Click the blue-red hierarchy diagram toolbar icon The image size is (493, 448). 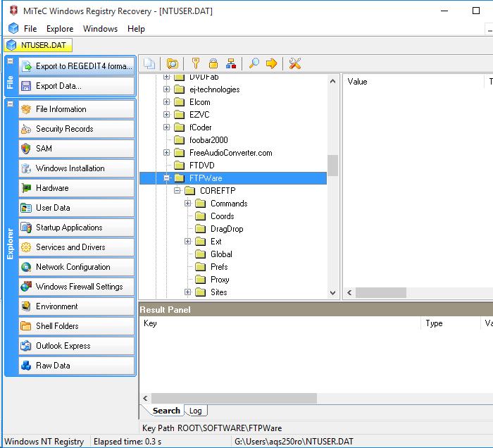(231, 63)
